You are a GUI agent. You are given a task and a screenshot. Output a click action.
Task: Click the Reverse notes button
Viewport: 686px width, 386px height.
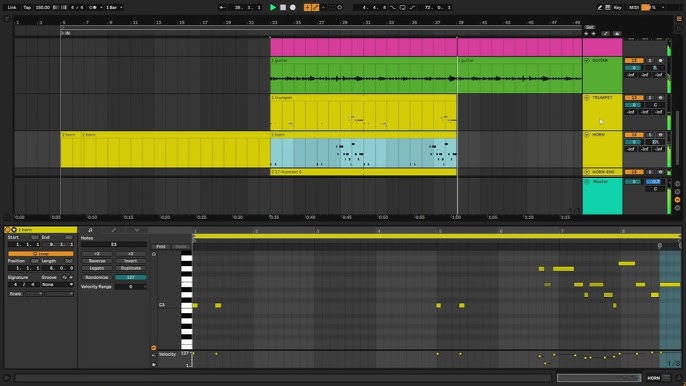tap(97, 261)
